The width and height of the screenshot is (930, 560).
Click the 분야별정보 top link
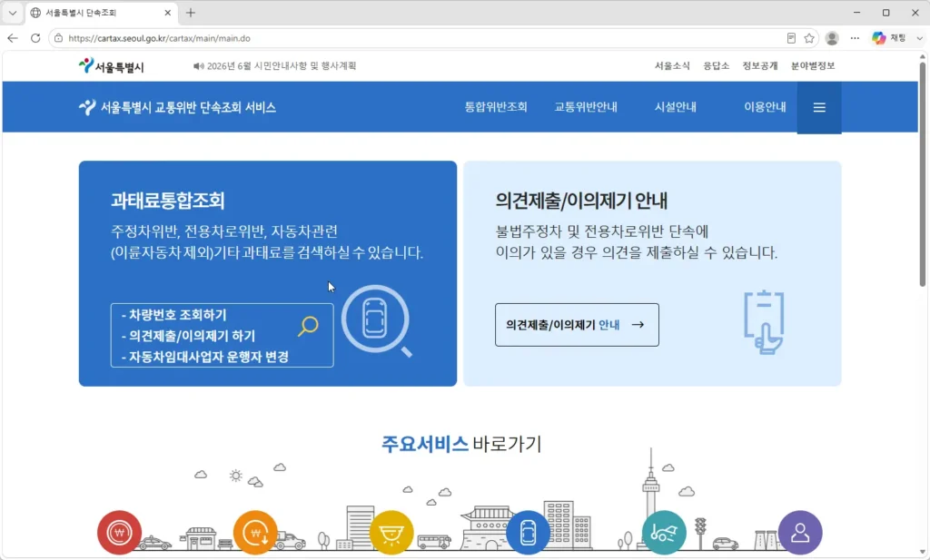pos(813,65)
